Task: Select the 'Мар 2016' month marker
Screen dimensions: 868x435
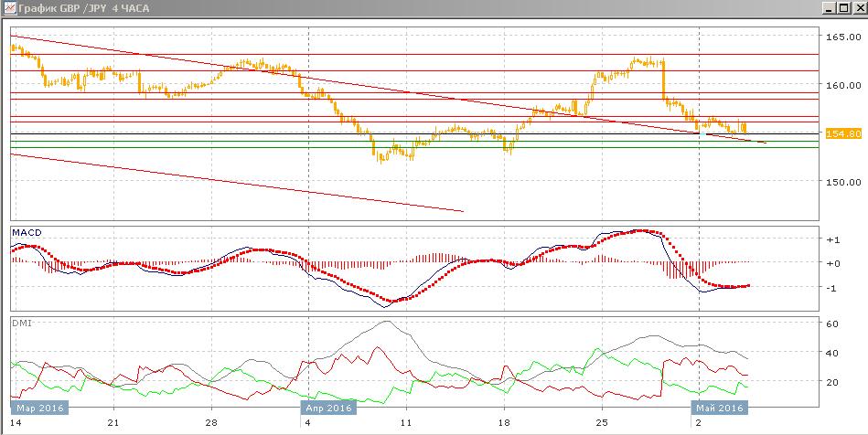Action: point(39,408)
